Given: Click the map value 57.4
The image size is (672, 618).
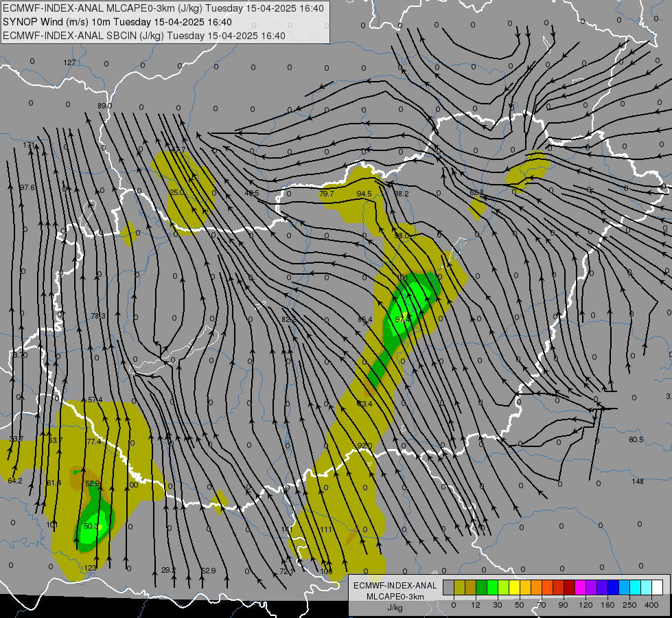Looking at the screenshot, I should click(x=95, y=400).
